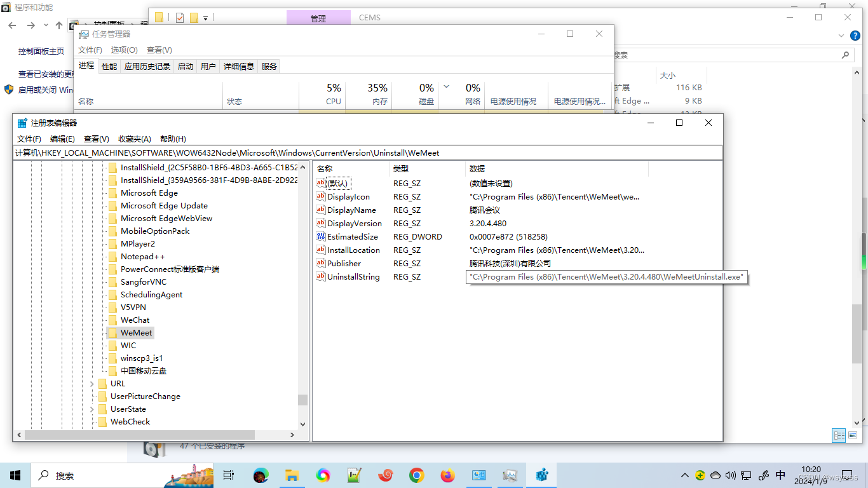Open the colorful ring app on taskbar
The height and width of the screenshot is (488, 868).
coord(323,475)
